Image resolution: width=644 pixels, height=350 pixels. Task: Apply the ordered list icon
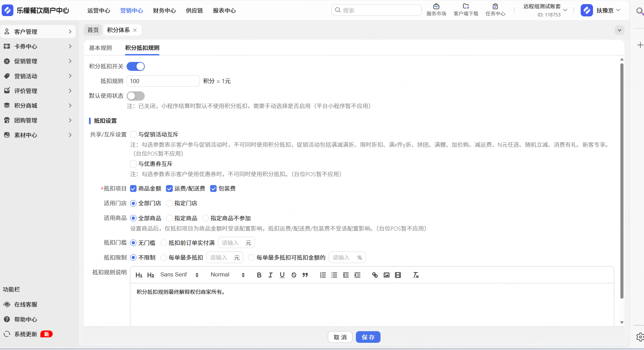[323, 275]
